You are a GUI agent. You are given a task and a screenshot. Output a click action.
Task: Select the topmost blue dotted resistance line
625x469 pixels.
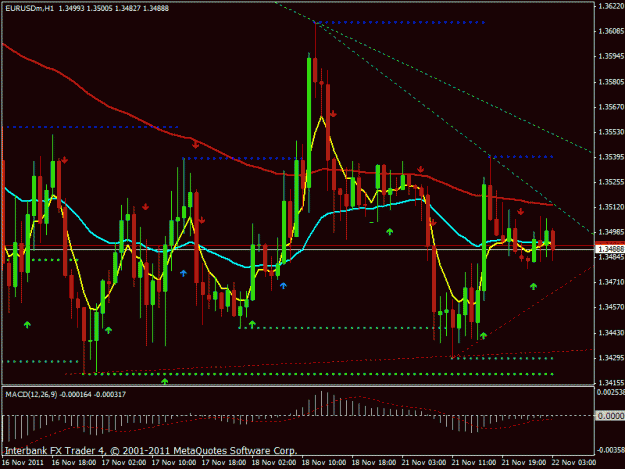(x=400, y=23)
